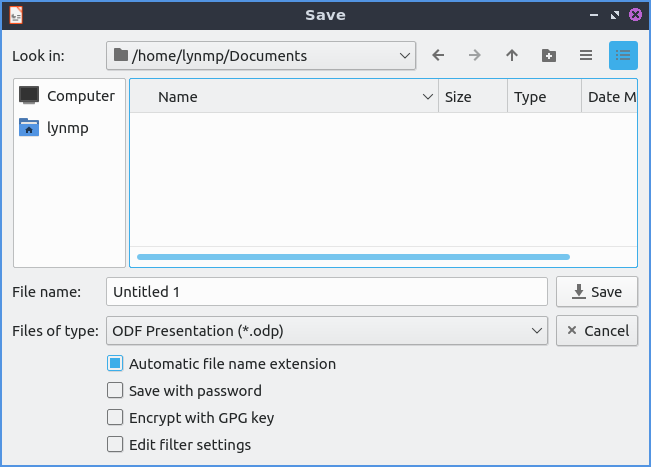This screenshot has height=467, width=651.
Task: Switch to list view mode
Action: (586, 56)
